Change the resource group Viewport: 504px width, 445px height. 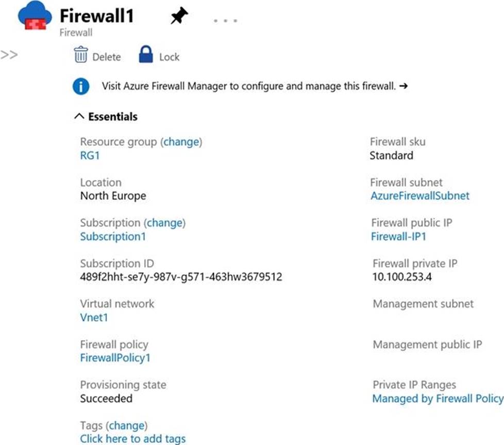click(x=182, y=142)
